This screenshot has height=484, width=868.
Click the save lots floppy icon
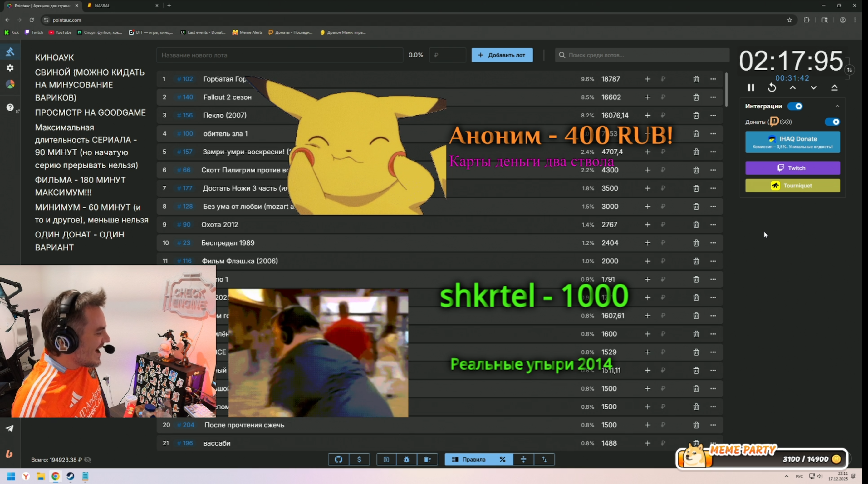point(386,459)
